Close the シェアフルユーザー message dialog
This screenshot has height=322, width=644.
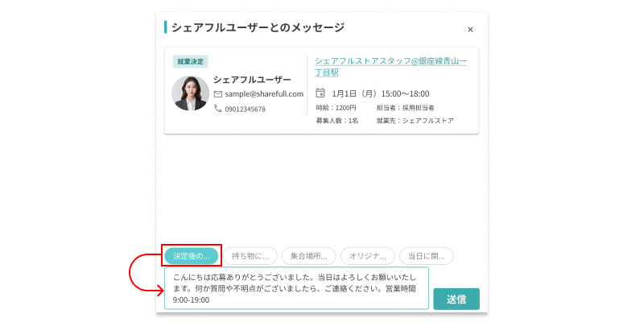470,30
